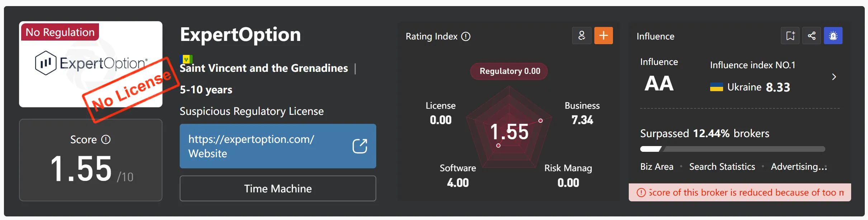Click the share icon
The height and width of the screenshot is (220, 868).
point(812,36)
